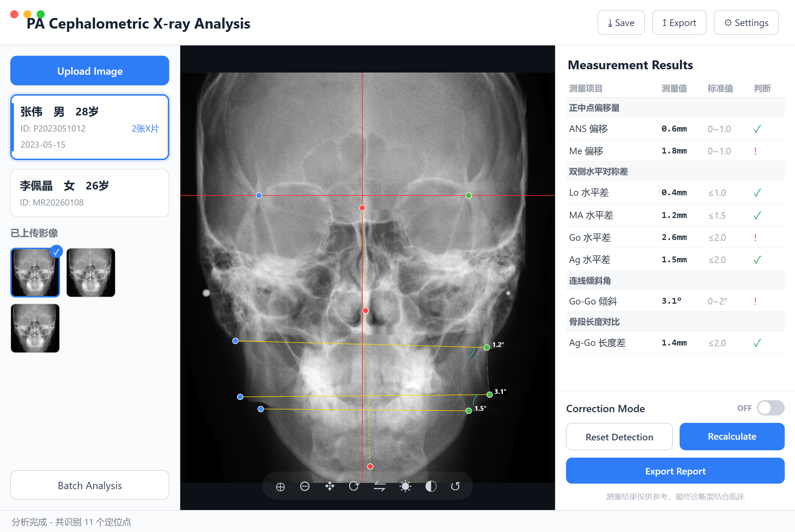Image resolution: width=795 pixels, height=532 pixels.
Task: Click the green landmark labeled 3.1°
Action: 490,395
